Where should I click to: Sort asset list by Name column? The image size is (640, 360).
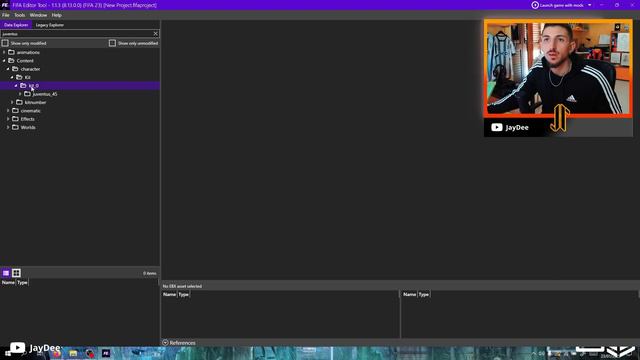[x=8, y=282]
